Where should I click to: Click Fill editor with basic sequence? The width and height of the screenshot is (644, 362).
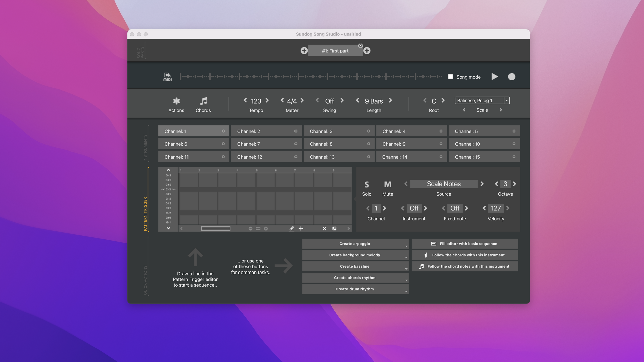465,244
